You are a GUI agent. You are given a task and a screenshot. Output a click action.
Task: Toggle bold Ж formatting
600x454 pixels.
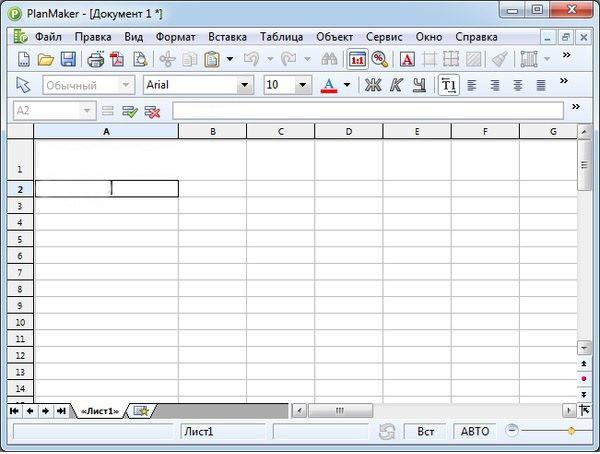click(373, 85)
